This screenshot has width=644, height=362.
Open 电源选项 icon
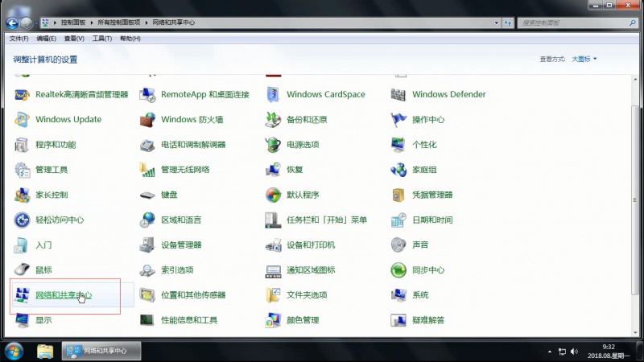(x=273, y=145)
